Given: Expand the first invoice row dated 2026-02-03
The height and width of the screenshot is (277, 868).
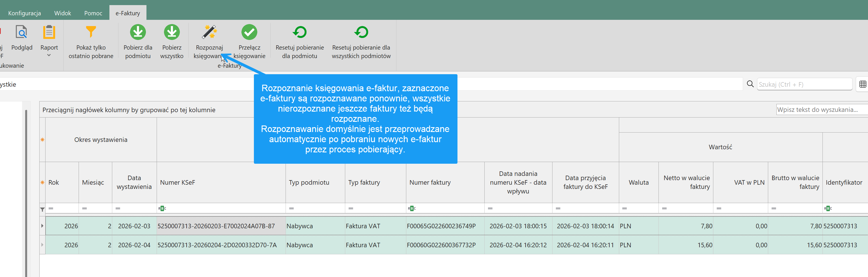Looking at the screenshot, I should (42, 226).
